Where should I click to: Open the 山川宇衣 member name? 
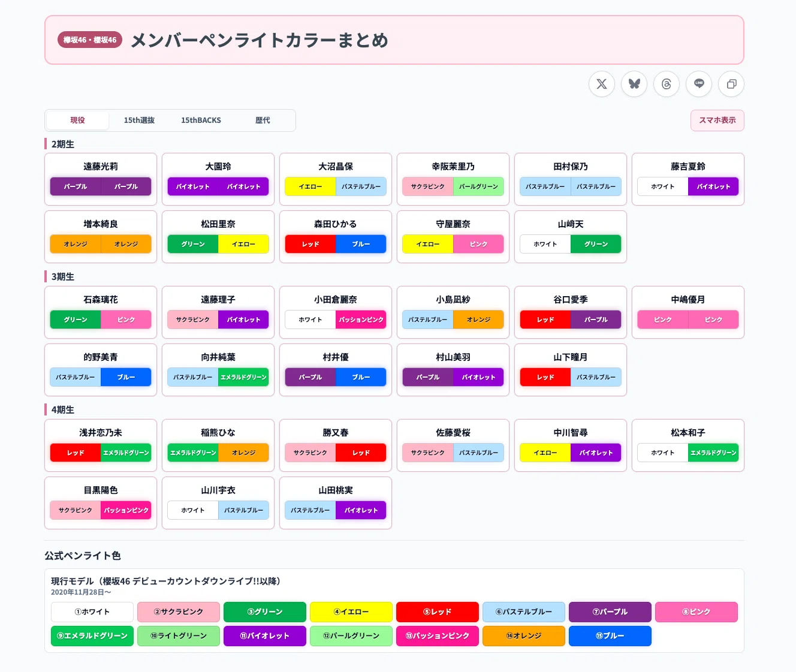coord(218,490)
